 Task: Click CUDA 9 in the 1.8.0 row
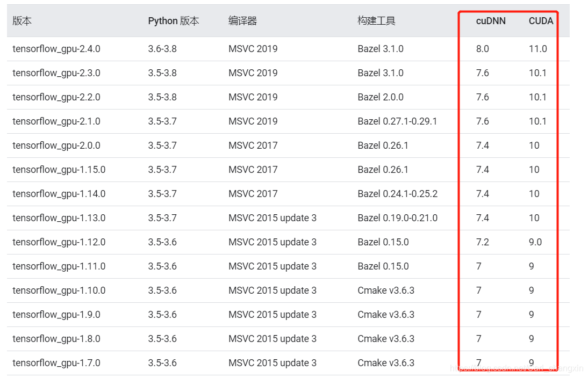click(x=532, y=339)
